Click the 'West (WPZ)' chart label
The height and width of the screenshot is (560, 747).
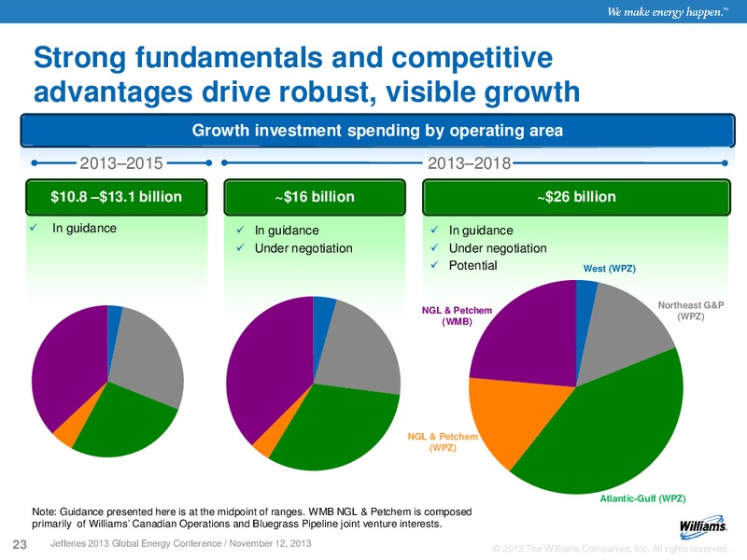click(610, 269)
